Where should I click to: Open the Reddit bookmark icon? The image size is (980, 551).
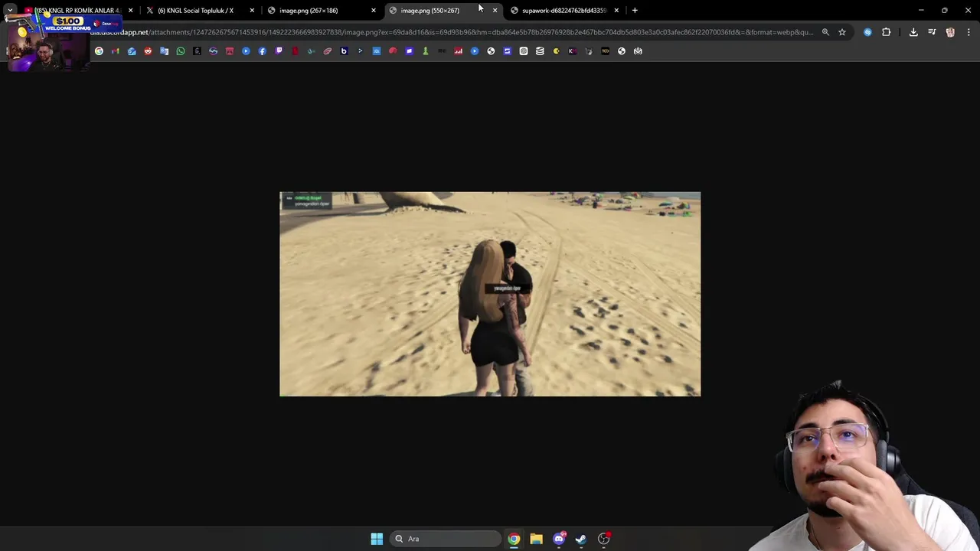coord(148,51)
